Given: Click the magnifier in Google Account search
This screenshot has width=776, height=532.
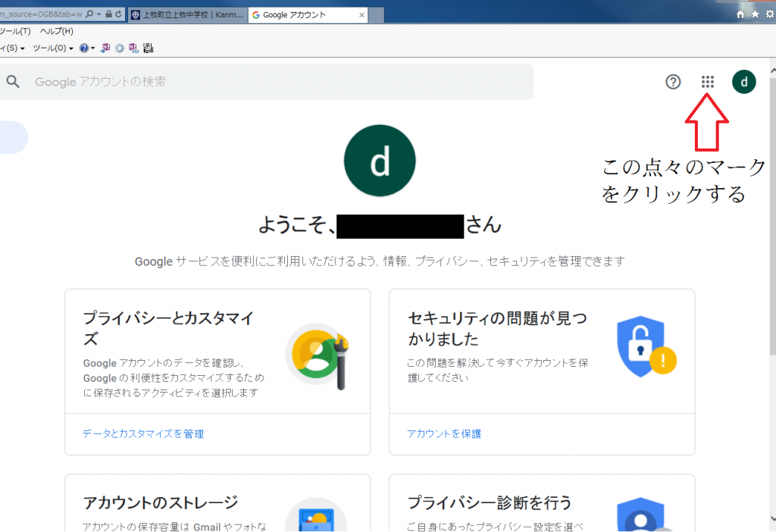Looking at the screenshot, I should point(13,82).
